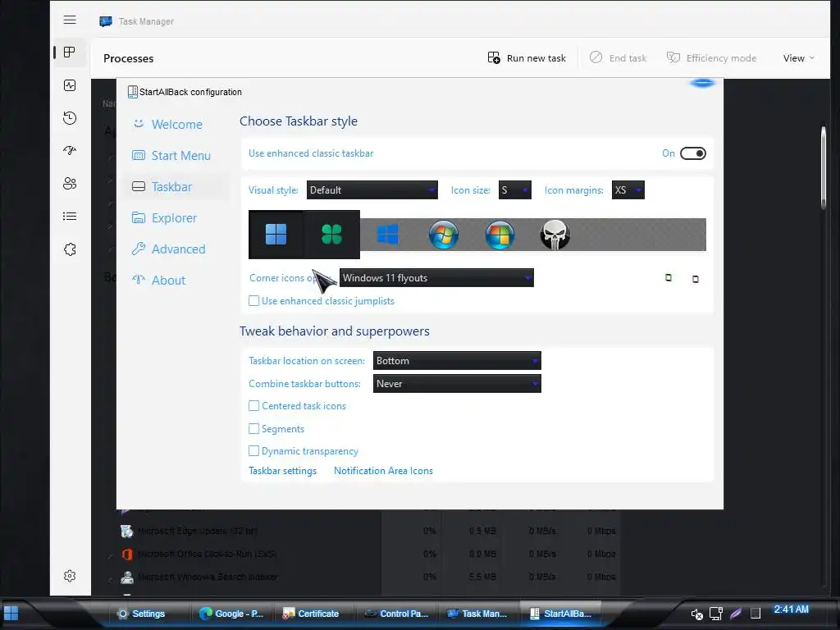Switch to Settings taskbar button

tap(148, 614)
